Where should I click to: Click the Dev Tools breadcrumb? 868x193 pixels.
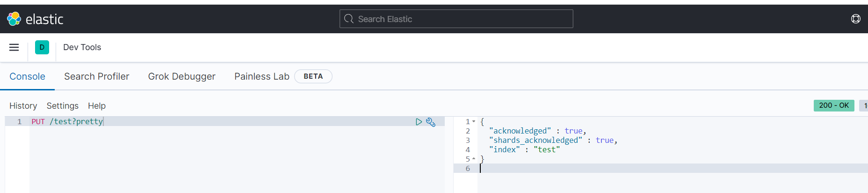click(x=82, y=47)
